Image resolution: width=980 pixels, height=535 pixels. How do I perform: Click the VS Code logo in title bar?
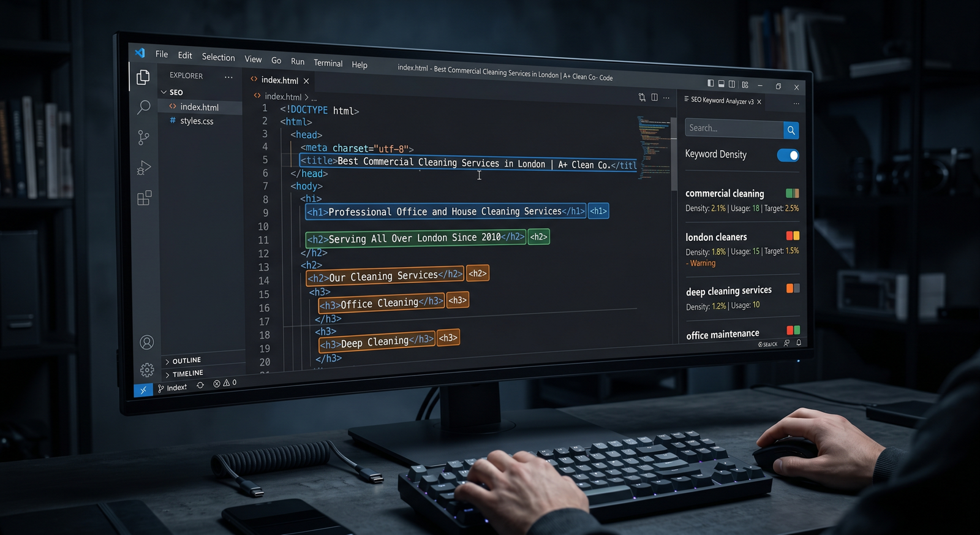pos(140,53)
